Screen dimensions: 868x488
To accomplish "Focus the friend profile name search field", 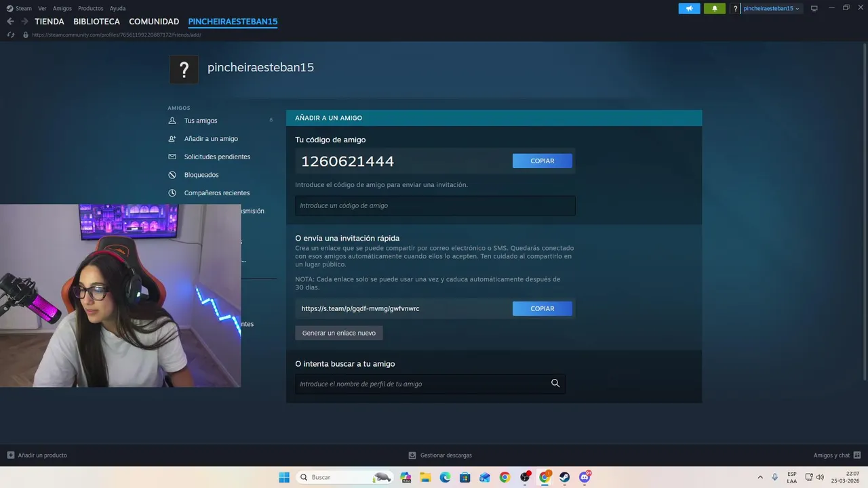I will pyautogui.click(x=430, y=384).
